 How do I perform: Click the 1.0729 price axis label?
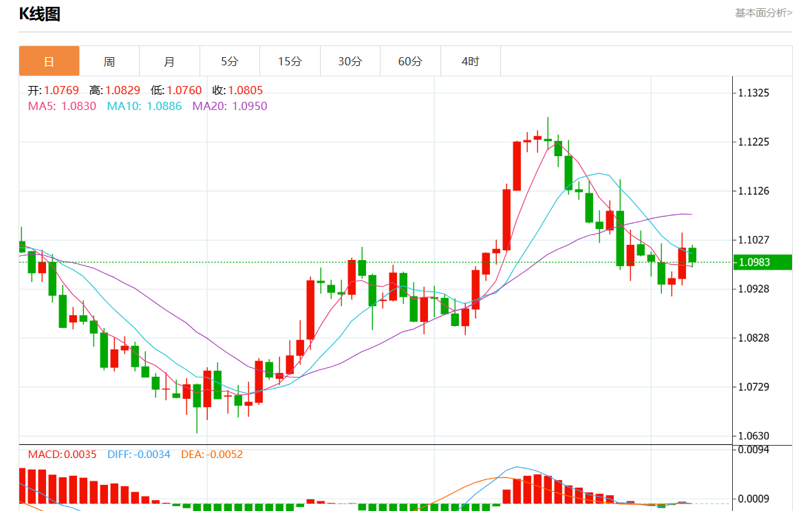pos(754,387)
